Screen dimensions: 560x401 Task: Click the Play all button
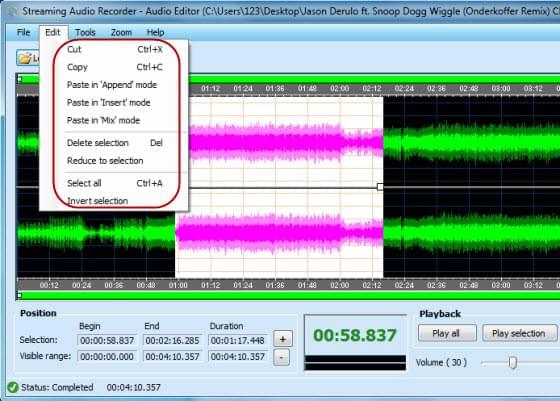coord(447,333)
